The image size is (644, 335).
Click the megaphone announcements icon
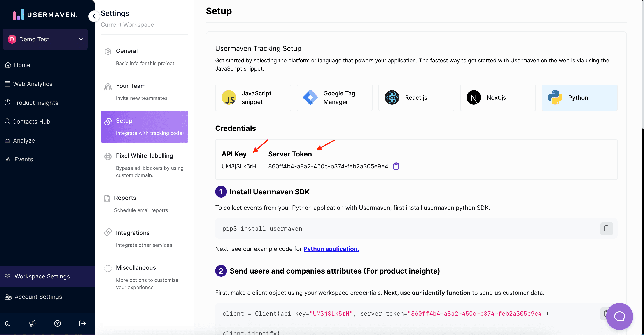[x=33, y=323]
